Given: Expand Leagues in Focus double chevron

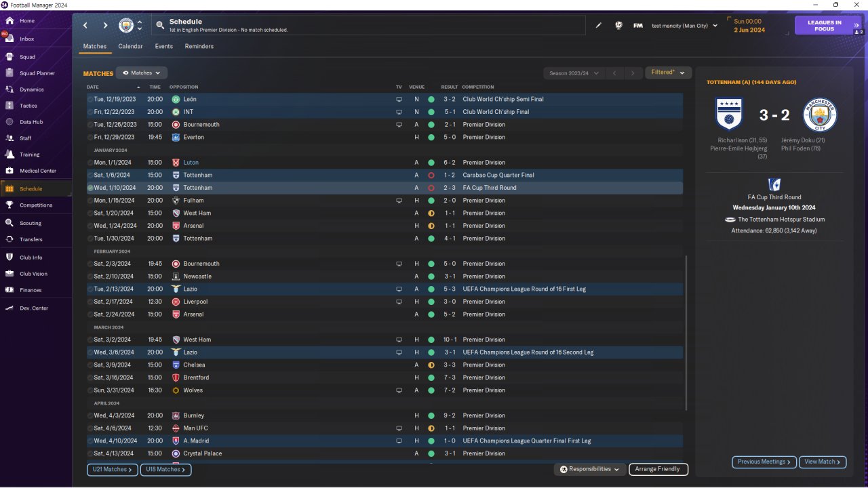Looking at the screenshot, I should click(x=856, y=25).
